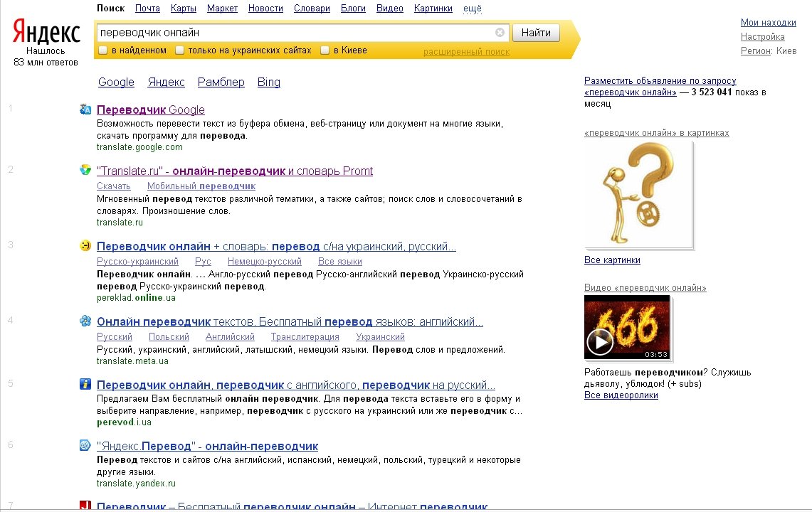Click the Translate.ru result favicon
812x512 pixels.
coord(85,171)
